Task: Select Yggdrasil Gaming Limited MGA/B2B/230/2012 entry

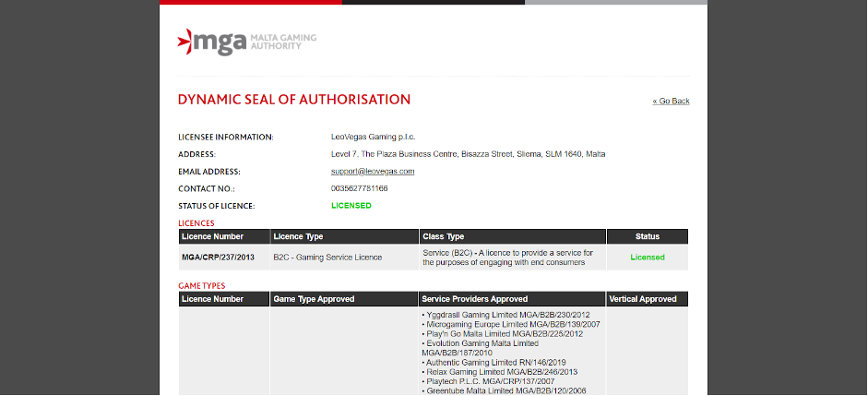Action: [x=506, y=315]
